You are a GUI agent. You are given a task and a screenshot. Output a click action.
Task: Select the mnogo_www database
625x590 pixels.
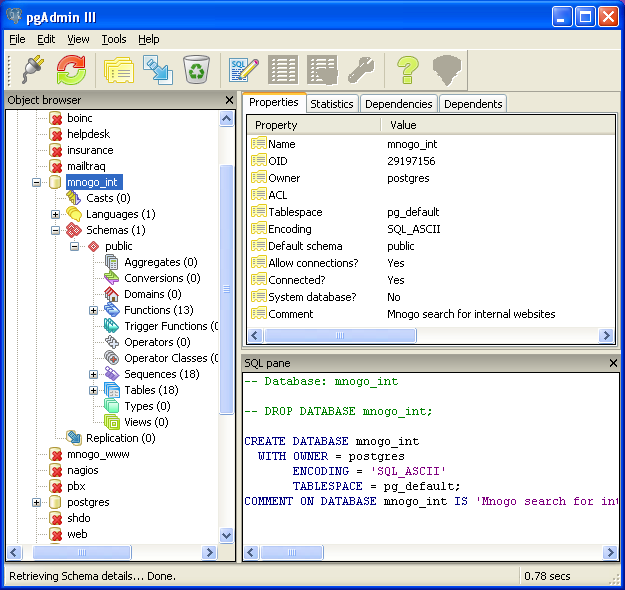coord(98,454)
